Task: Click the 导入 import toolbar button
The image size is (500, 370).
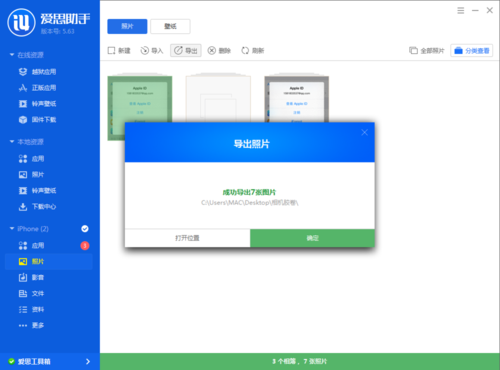Action: [x=152, y=51]
